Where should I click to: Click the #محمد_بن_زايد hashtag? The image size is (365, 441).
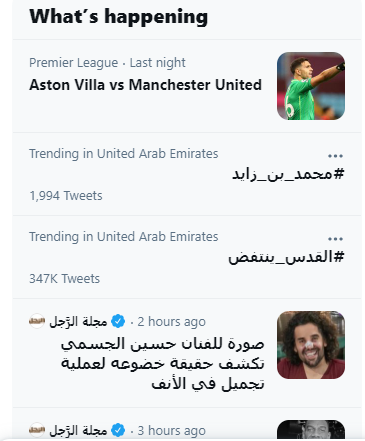[x=288, y=174]
